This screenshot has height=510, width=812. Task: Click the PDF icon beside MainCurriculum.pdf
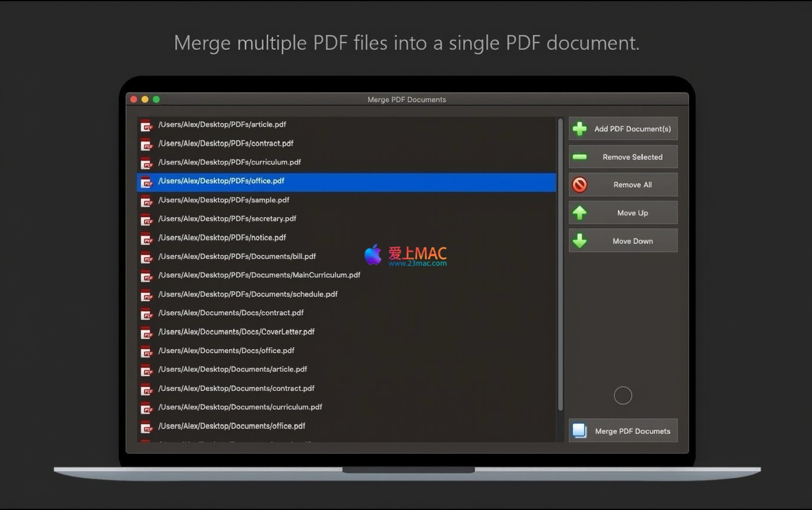point(146,276)
